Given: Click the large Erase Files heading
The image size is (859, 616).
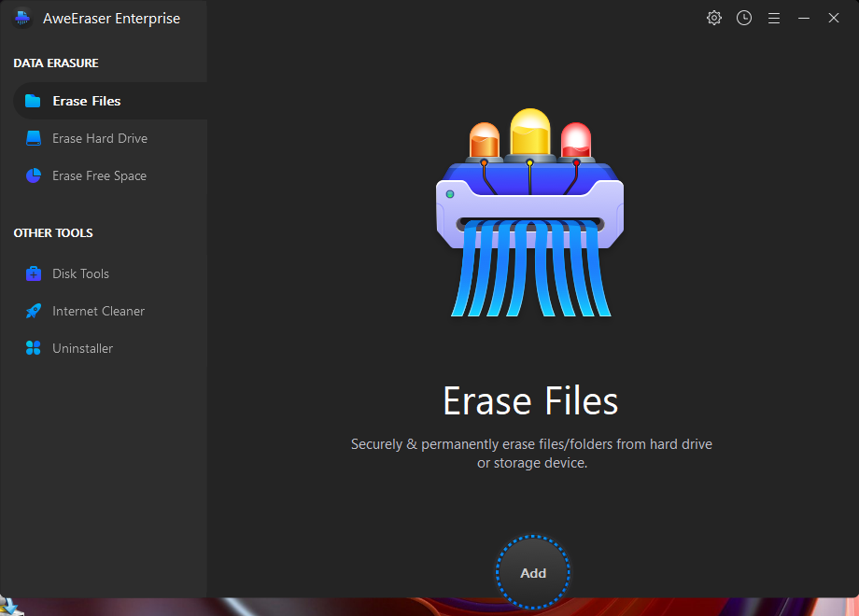Looking at the screenshot, I should 530,400.
